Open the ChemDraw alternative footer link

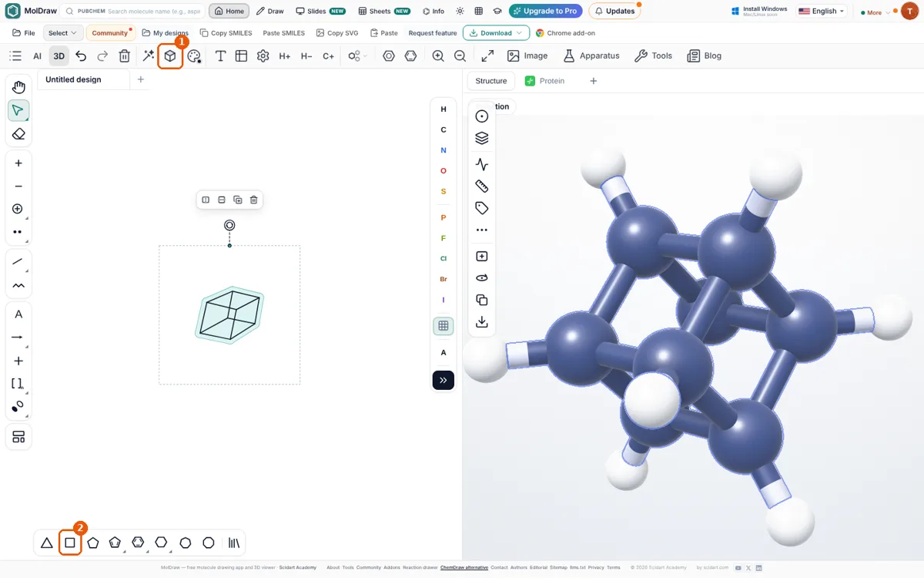(464, 567)
